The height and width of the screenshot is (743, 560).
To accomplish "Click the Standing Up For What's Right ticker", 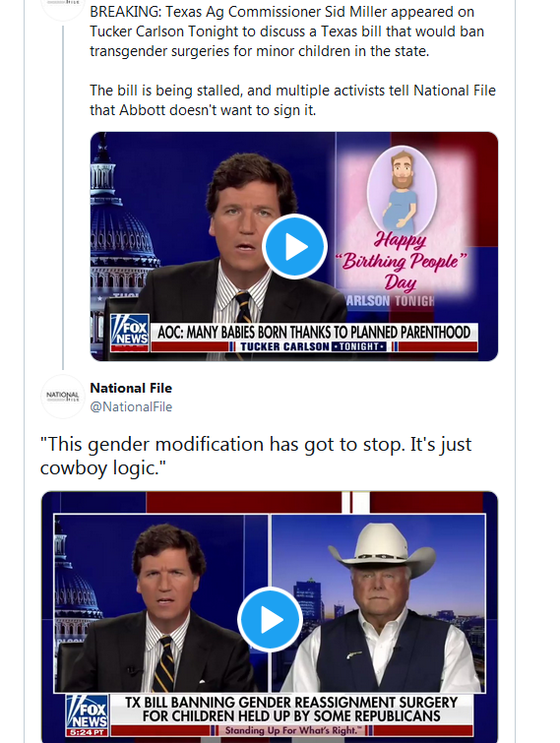I will coord(291,730).
